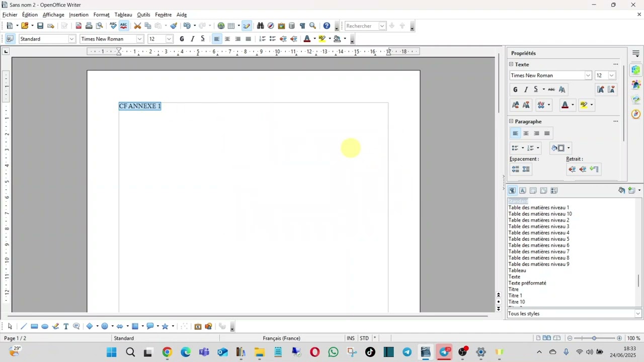Select the Text drawing tool
This screenshot has width=644, height=362.
(66, 326)
